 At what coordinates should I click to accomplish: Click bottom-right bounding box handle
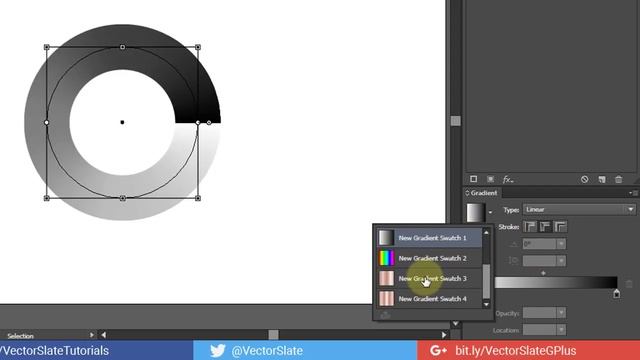[198, 198]
